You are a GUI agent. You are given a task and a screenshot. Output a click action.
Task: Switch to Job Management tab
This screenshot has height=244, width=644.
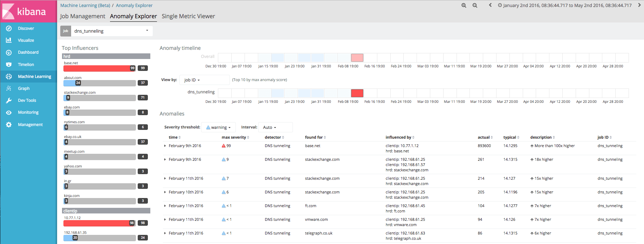click(x=82, y=16)
